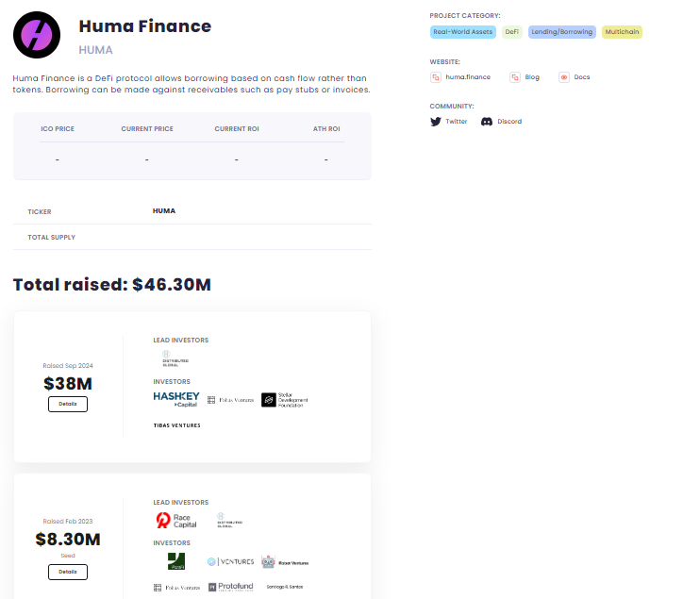The height and width of the screenshot is (599, 700).
Task: Click the Huma Finance title heading
Action: [145, 26]
